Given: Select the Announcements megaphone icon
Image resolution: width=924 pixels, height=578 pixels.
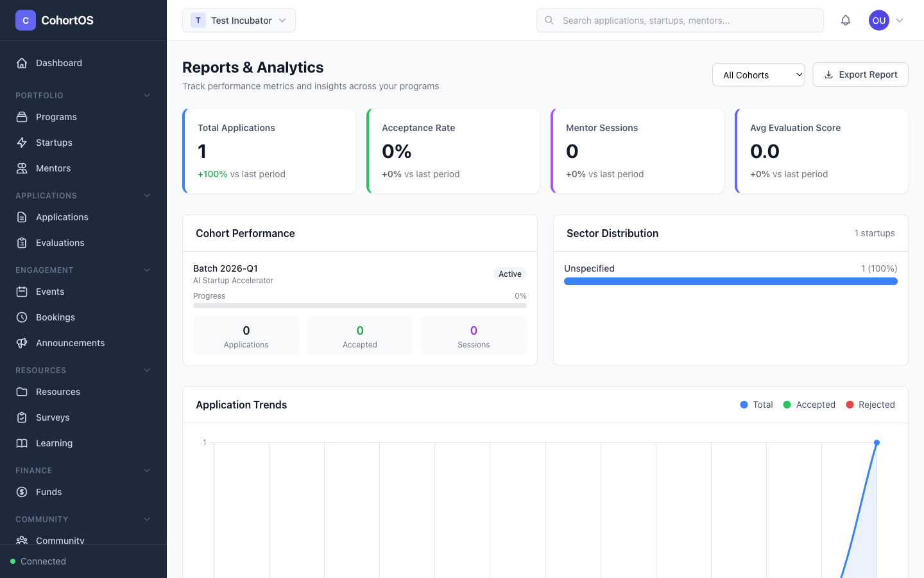Looking at the screenshot, I should pyautogui.click(x=22, y=342).
